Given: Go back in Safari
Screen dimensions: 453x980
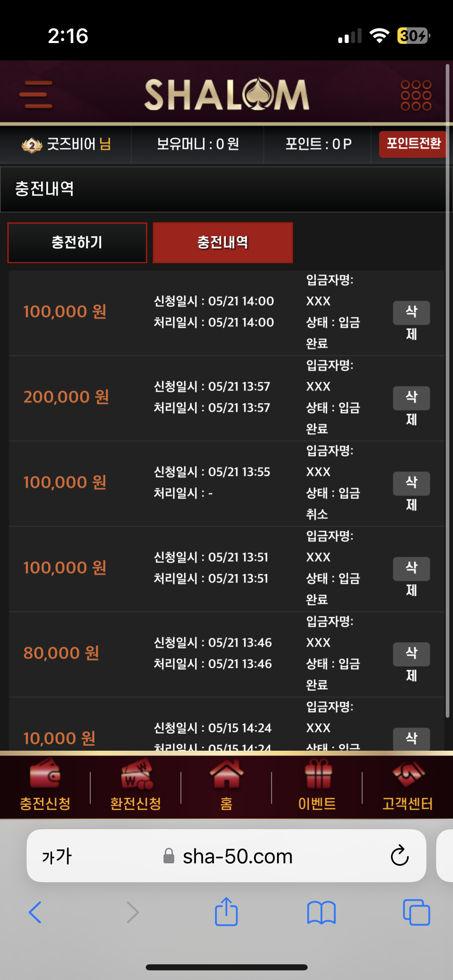Looking at the screenshot, I should pyautogui.click(x=35, y=912).
